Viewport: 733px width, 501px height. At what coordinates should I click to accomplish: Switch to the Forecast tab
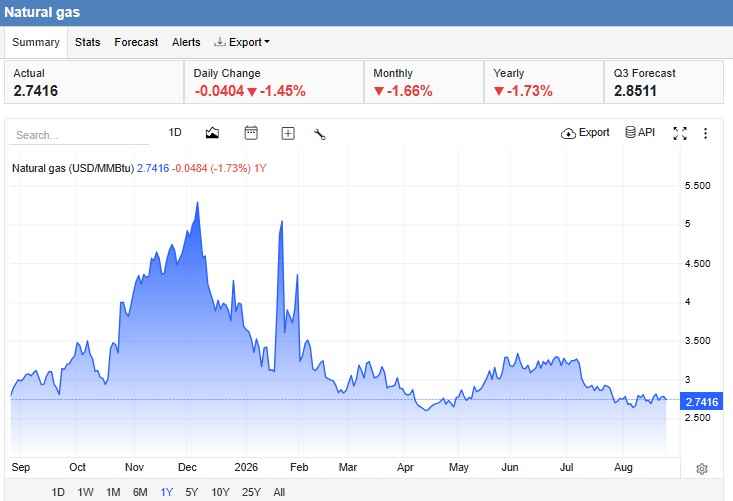pos(136,42)
